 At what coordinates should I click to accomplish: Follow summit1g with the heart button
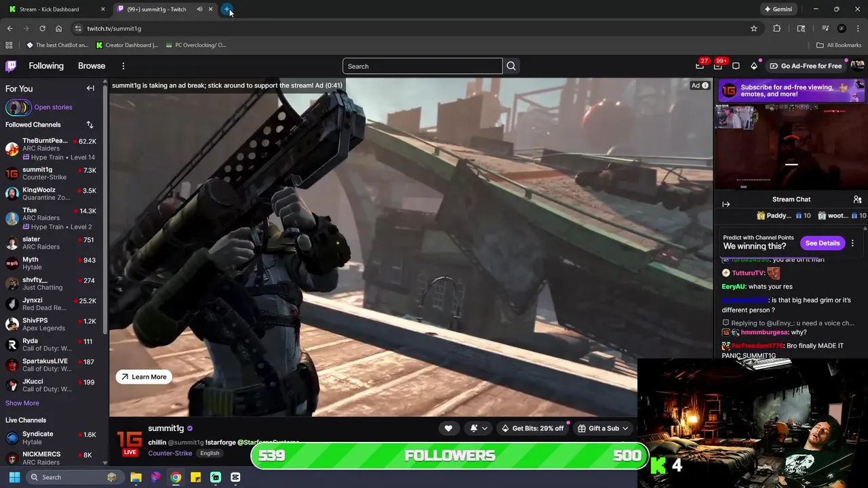[448, 428]
